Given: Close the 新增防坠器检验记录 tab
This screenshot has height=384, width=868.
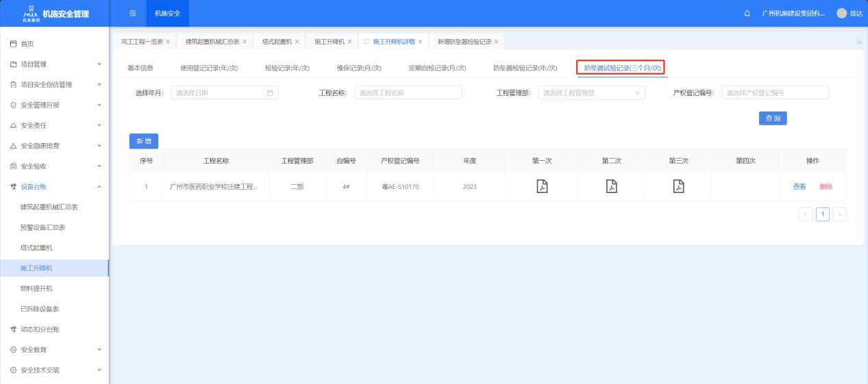Looking at the screenshot, I should [x=496, y=42].
